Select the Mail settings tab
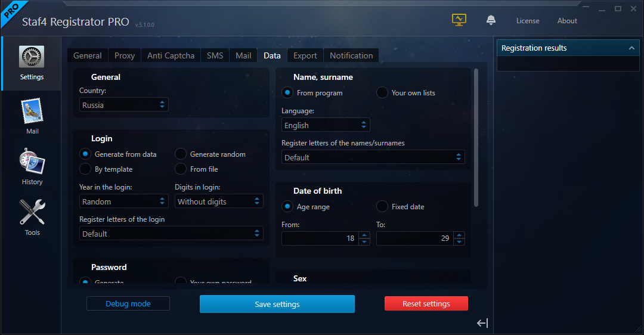Image resolution: width=644 pixels, height=335 pixels. pos(243,55)
